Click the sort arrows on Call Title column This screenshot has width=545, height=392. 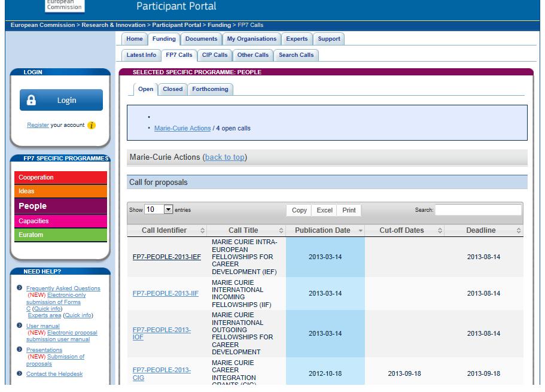[x=281, y=230]
